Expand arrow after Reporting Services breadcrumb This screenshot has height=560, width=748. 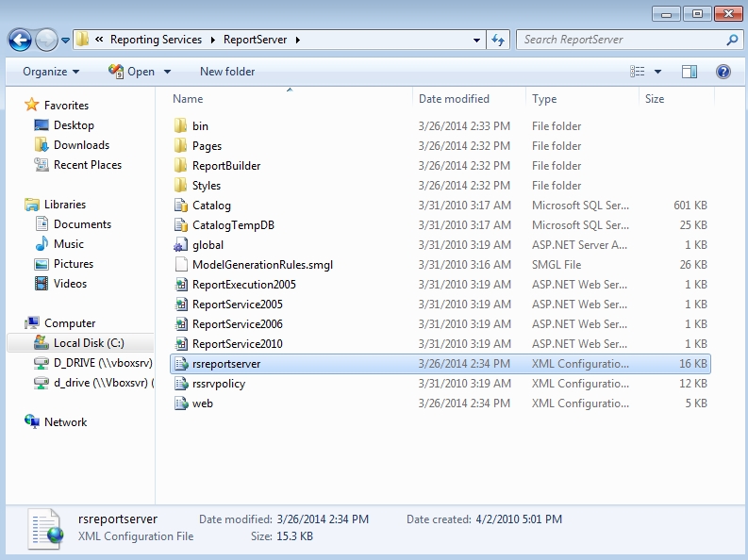pyautogui.click(x=213, y=40)
